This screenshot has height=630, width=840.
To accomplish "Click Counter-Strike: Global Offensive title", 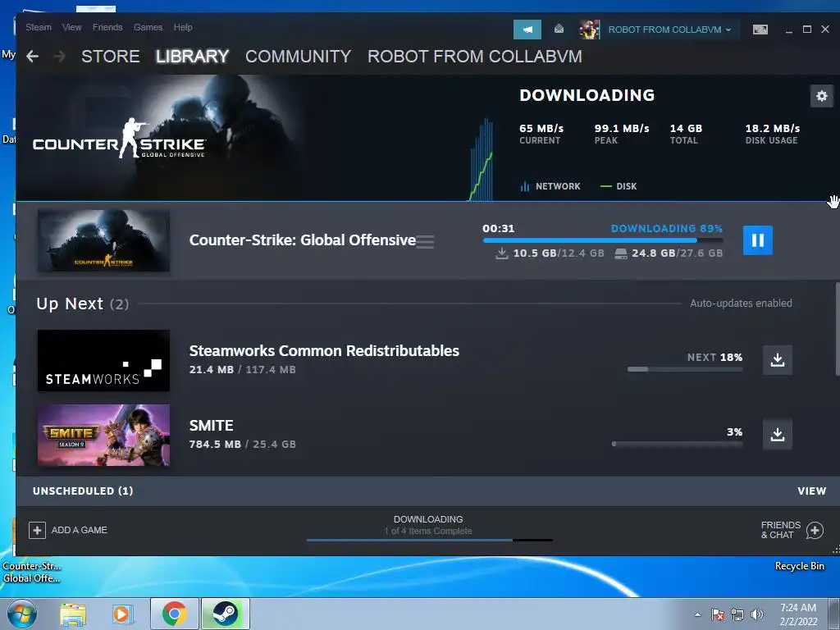I will click(x=303, y=240).
